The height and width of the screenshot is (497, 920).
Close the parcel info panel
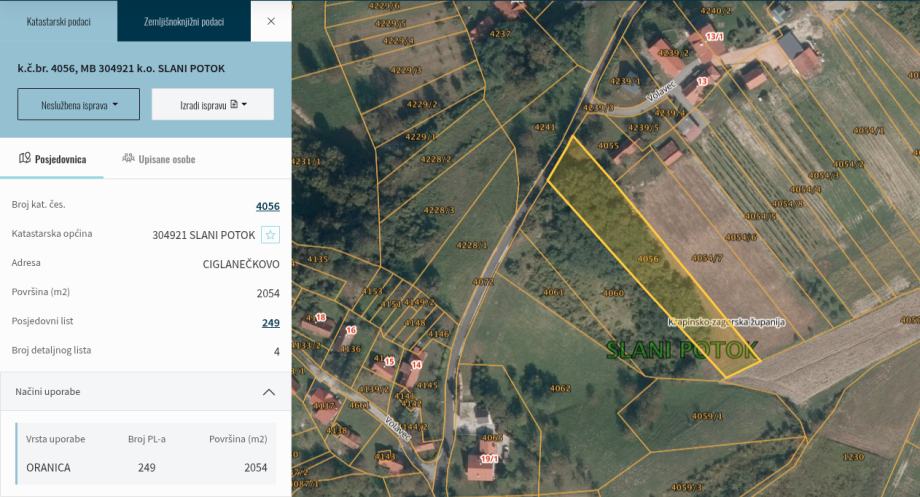point(271,21)
